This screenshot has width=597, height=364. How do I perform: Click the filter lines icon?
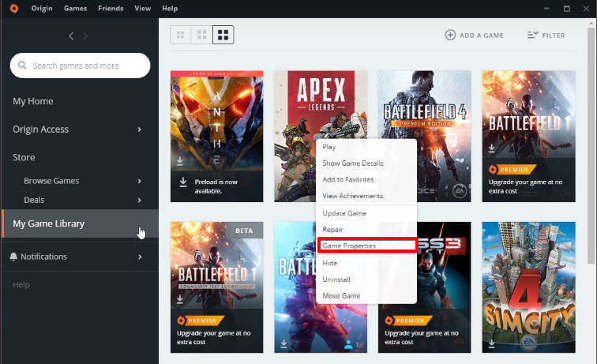coord(532,35)
